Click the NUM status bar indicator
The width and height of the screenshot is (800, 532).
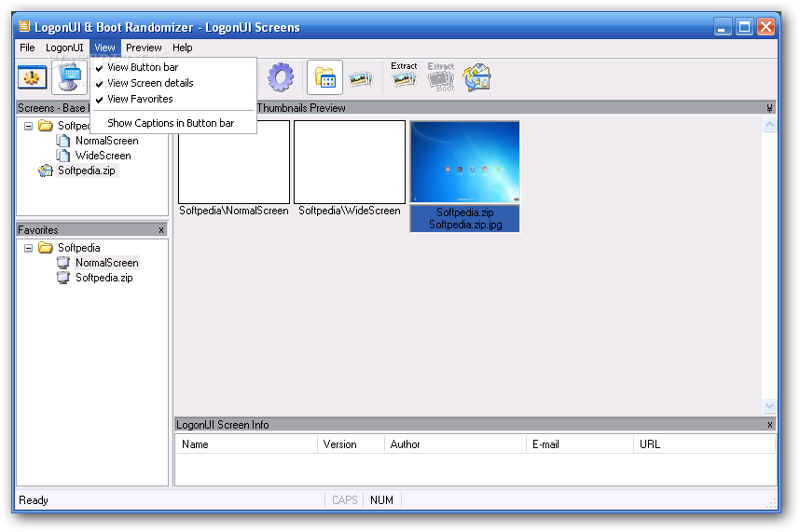pos(381,500)
